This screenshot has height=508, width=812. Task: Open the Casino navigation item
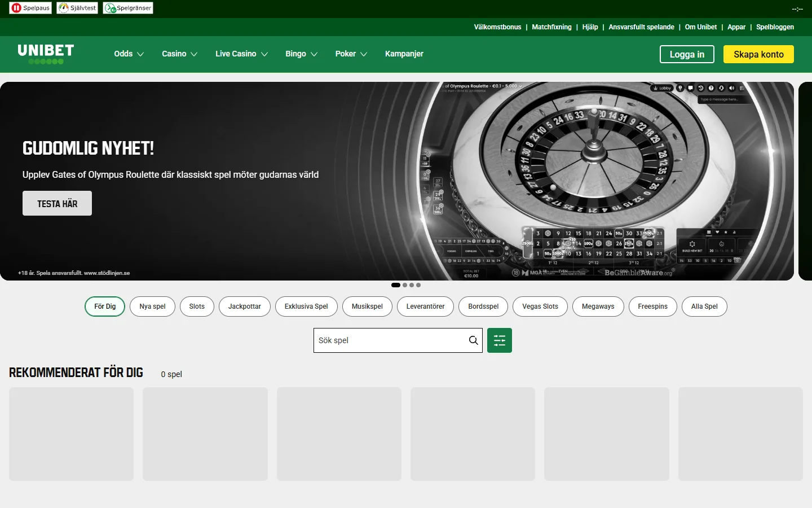(x=174, y=54)
